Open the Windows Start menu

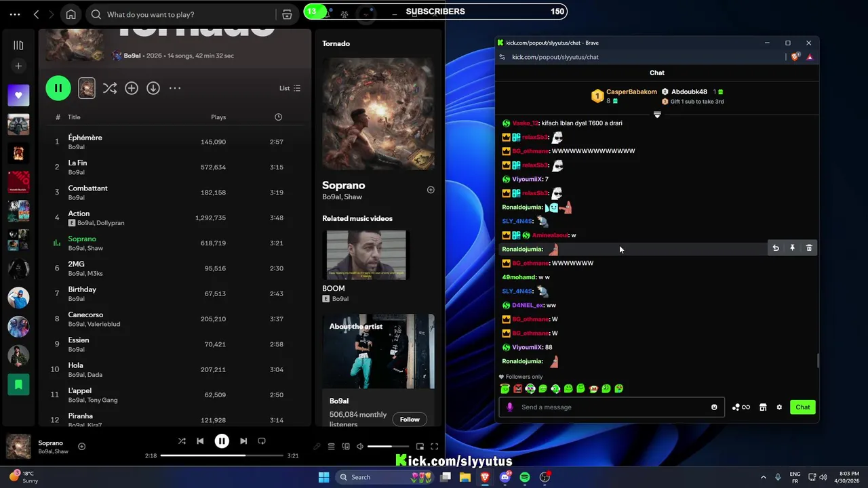pos(324,477)
